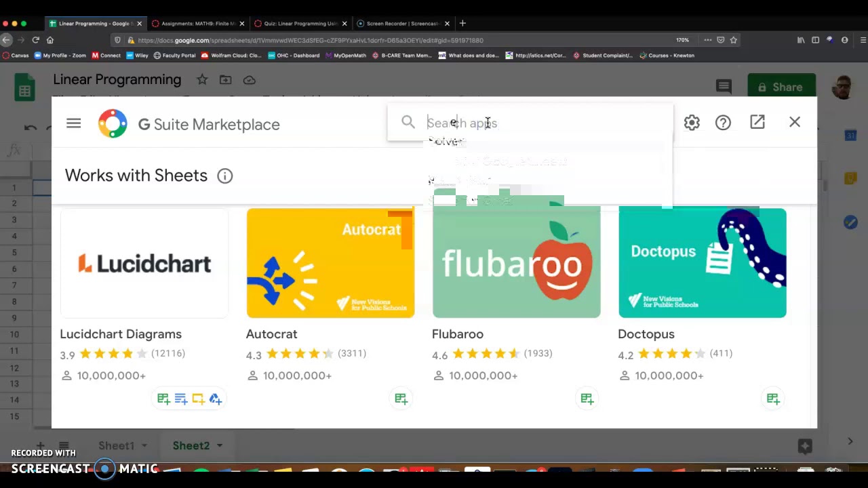Viewport: 868px width, 488px height.
Task: Open the Lucidchart thumbnail card
Action: pyautogui.click(x=144, y=263)
